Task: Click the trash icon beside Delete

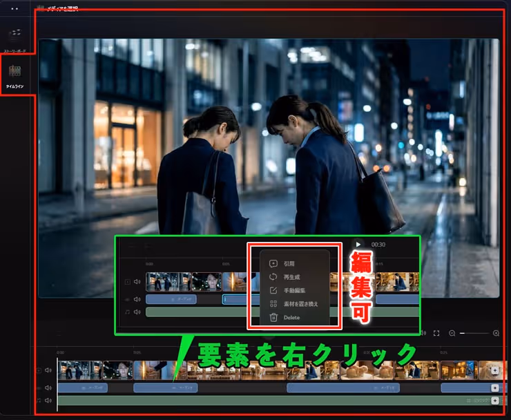Action: tap(273, 317)
